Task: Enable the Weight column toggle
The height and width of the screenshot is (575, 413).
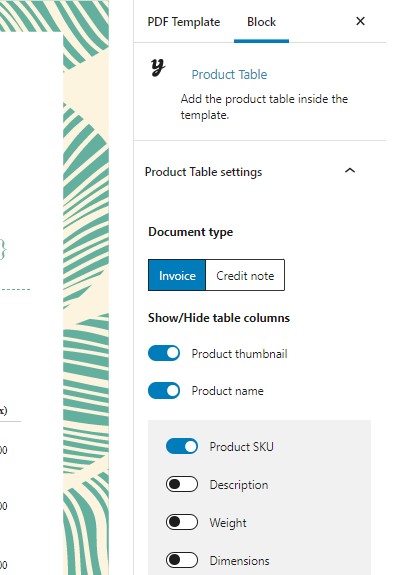Action: tap(182, 522)
